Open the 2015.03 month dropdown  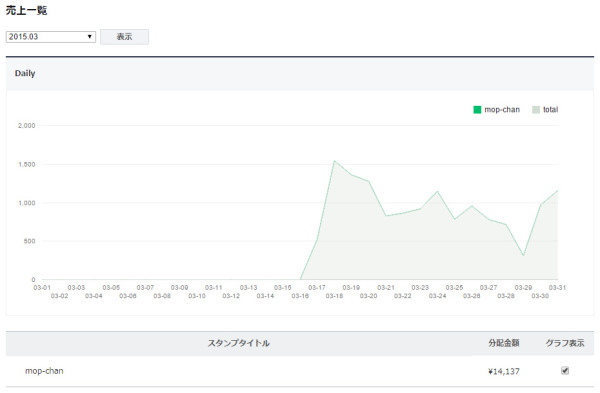pyautogui.click(x=51, y=37)
